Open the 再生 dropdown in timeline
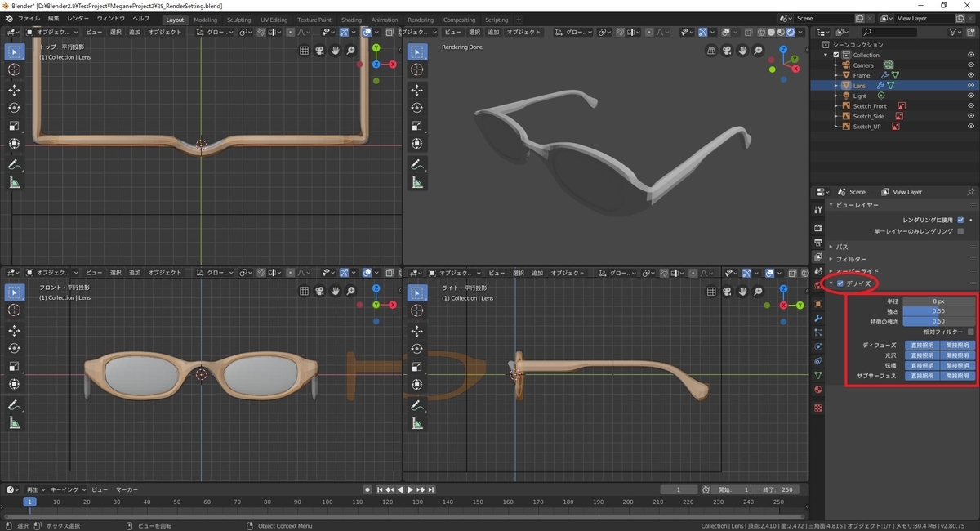Screen dimensions: 980x531 36,489
